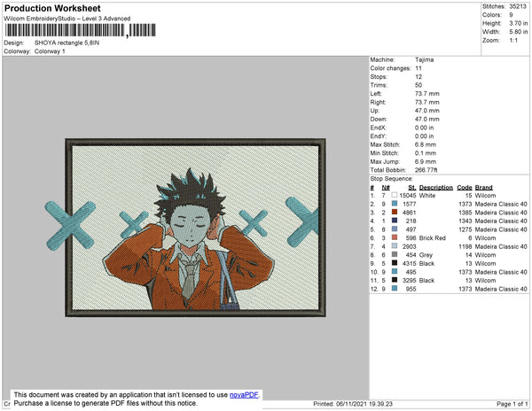532x411 pixels.
Task: Click the embroidery design preview image
Action: tap(185, 228)
